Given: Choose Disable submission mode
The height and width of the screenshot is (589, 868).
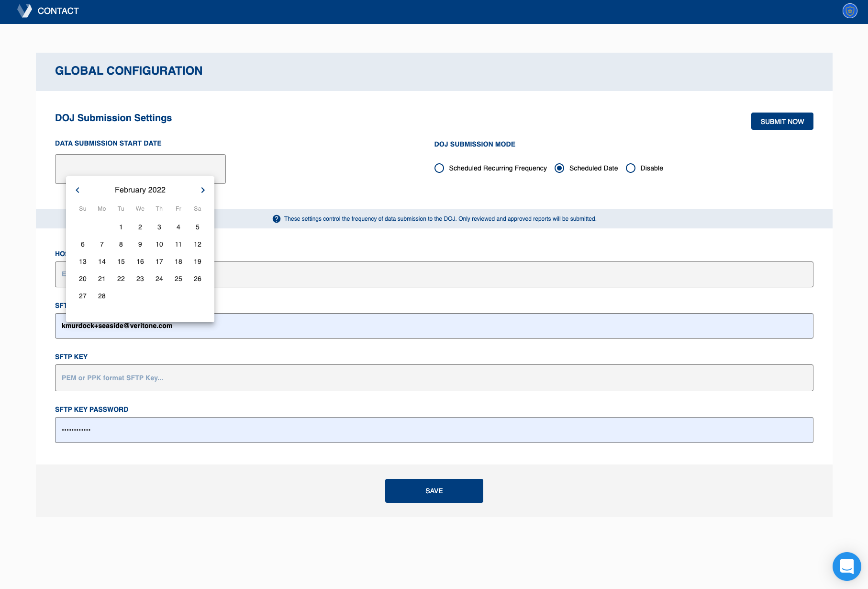Looking at the screenshot, I should [x=631, y=168].
